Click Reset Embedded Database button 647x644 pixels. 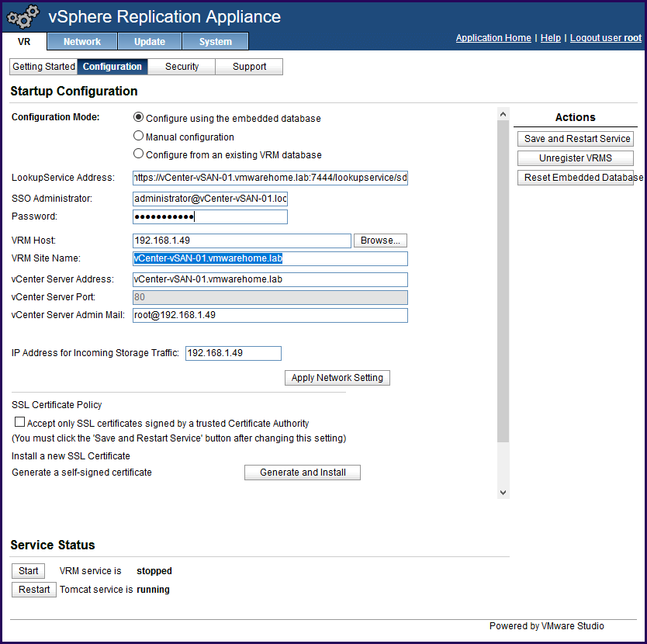click(576, 178)
